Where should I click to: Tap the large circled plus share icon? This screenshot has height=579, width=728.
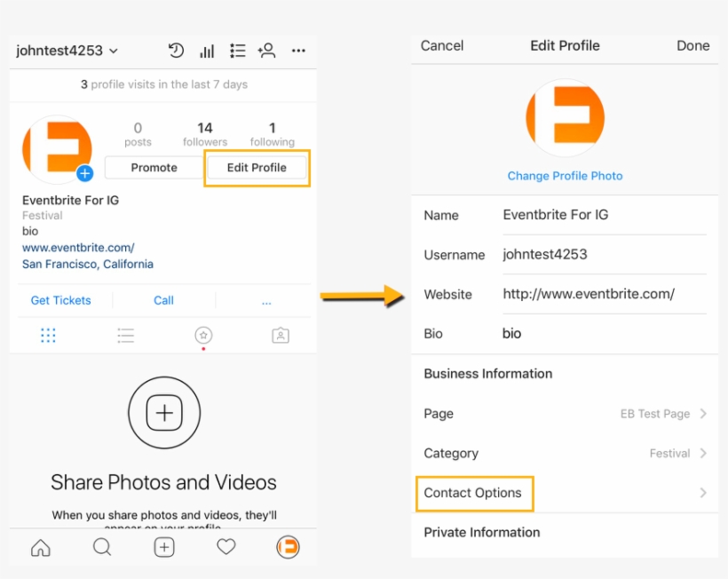[164, 413]
